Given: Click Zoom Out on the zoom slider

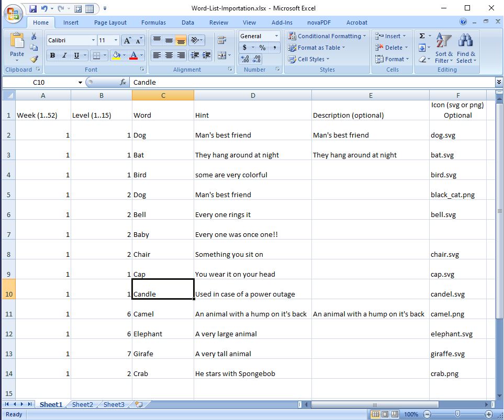Looking at the screenshot, I should (x=427, y=414).
